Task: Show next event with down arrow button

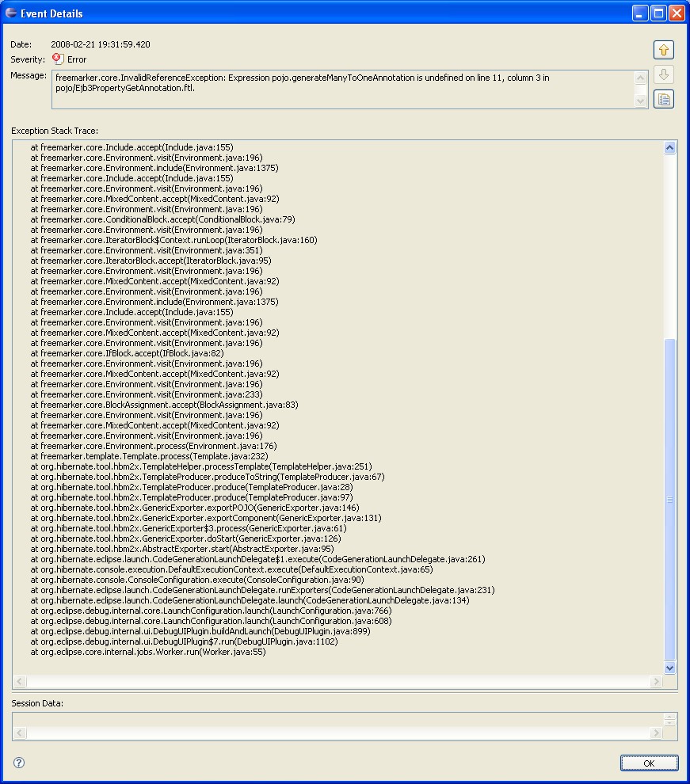Action: [x=664, y=74]
